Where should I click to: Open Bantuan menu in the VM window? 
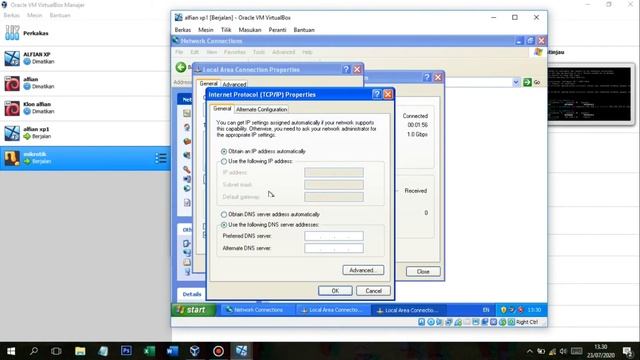(304, 30)
